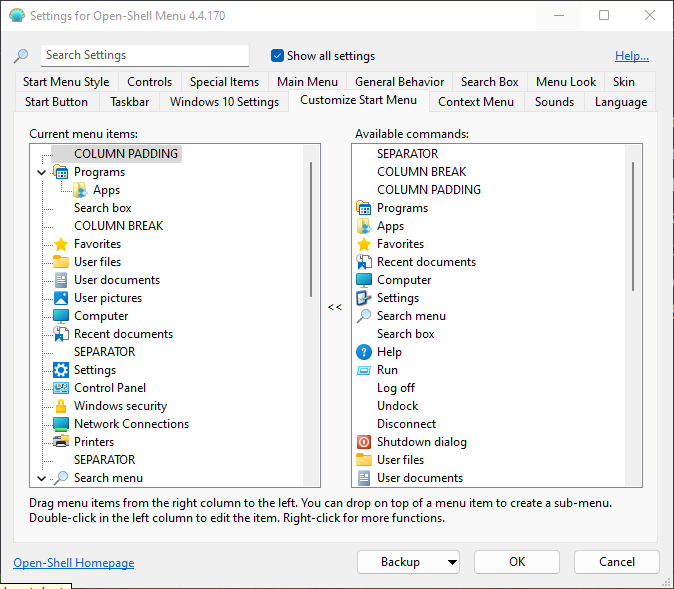The height and width of the screenshot is (589, 674).
Task: Select Disconnect in Available commands
Action: pos(406,424)
